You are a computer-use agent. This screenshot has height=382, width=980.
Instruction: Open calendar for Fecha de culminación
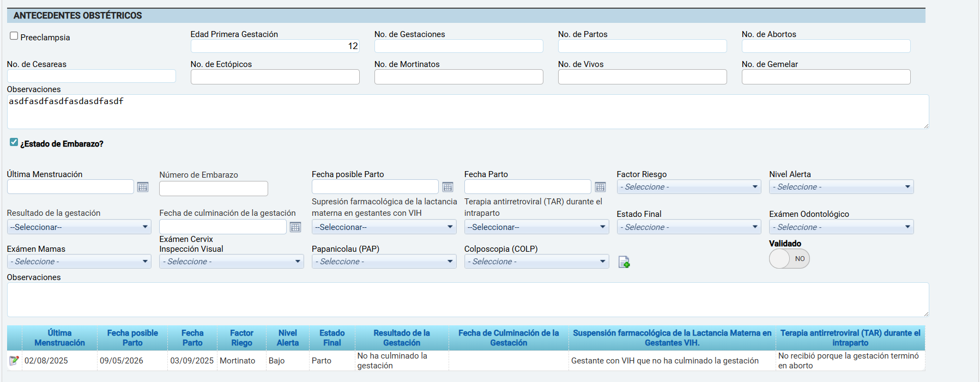295,227
